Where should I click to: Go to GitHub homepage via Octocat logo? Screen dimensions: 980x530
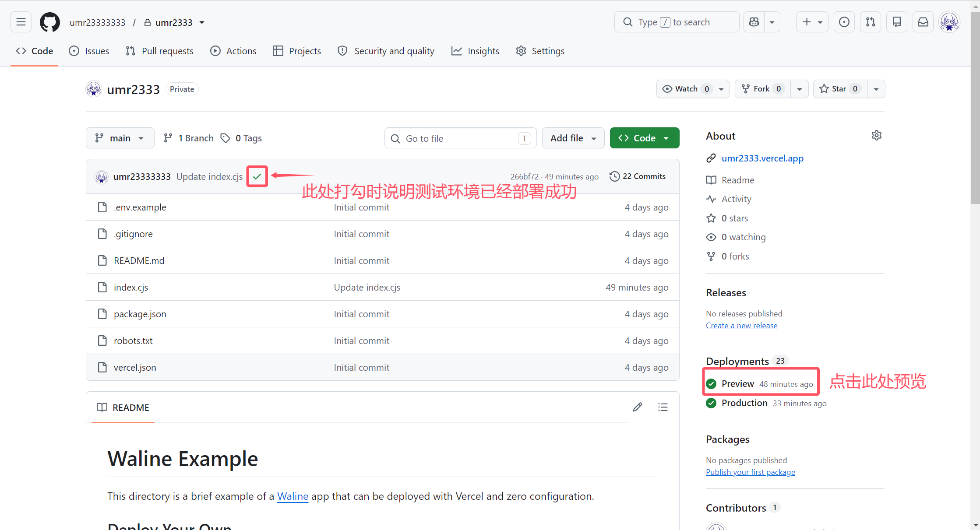point(50,22)
